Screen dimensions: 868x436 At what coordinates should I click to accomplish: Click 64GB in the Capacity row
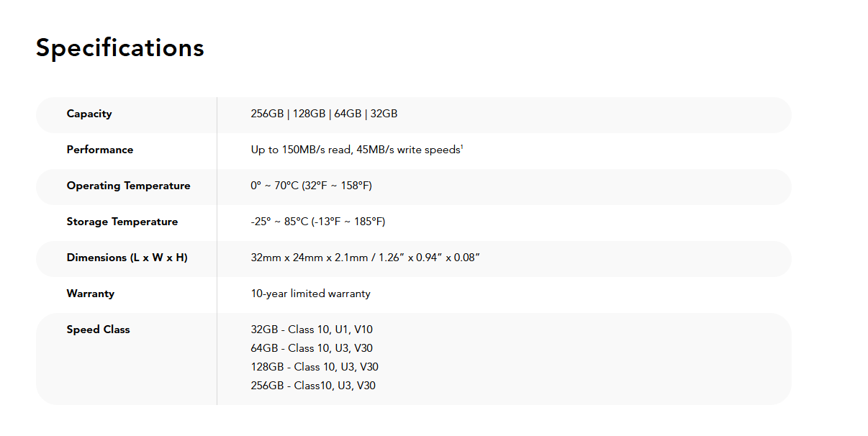pos(348,114)
